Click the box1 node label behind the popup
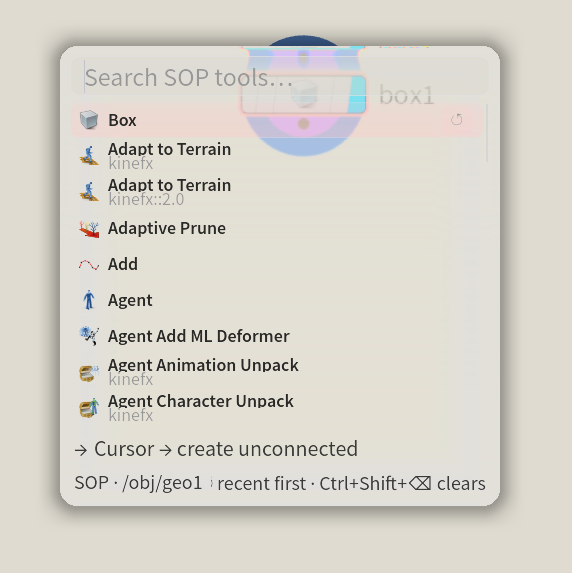Image resolution: width=572 pixels, height=573 pixels. pos(406,95)
